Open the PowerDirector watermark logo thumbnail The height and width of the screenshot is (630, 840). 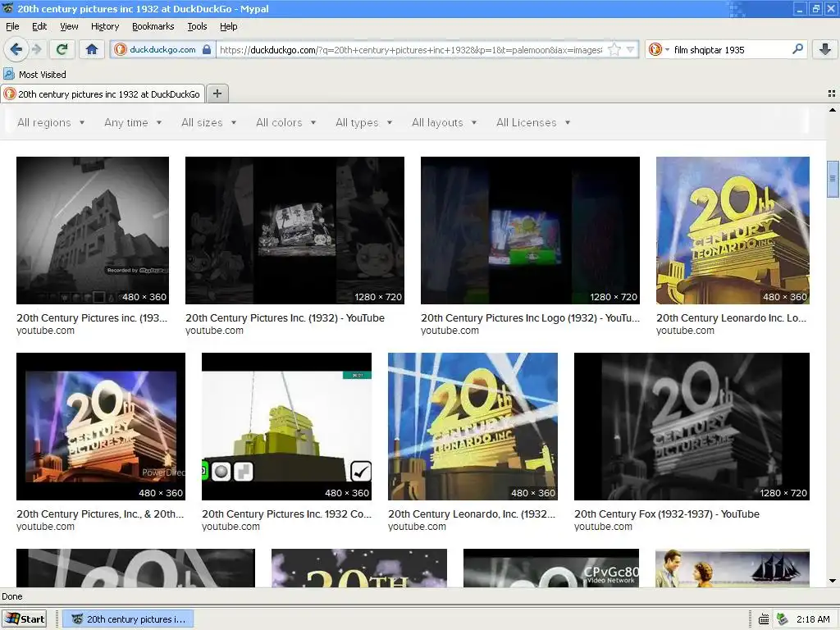pyautogui.click(x=101, y=427)
